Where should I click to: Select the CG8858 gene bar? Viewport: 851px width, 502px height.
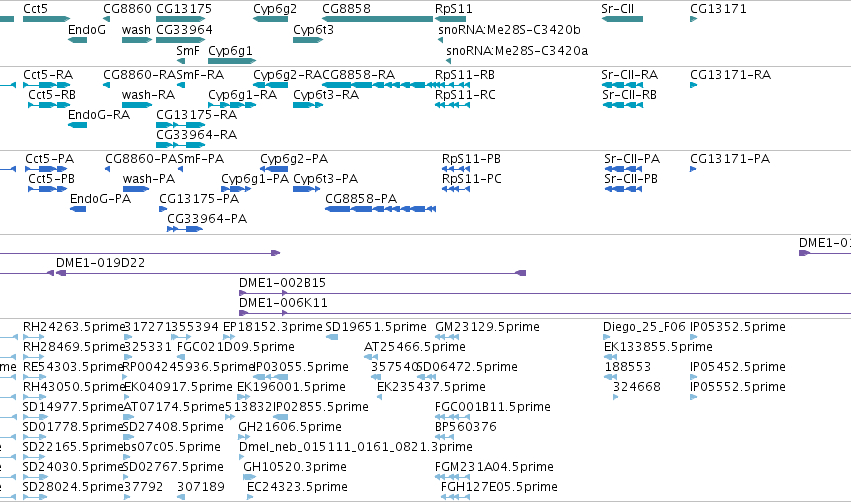click(x=377, y=19)
